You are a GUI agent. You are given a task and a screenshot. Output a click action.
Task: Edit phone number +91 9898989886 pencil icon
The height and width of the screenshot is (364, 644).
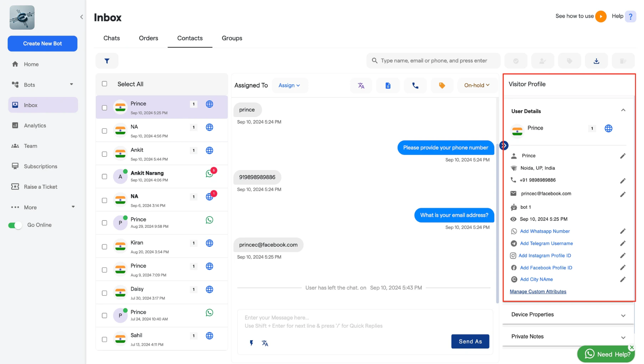point(623,181)
